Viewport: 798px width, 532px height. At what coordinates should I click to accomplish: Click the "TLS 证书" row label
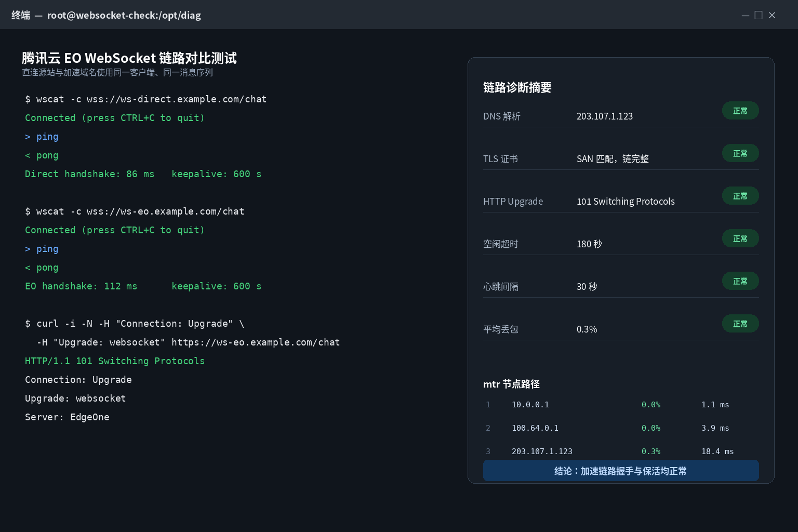(501, 159)
